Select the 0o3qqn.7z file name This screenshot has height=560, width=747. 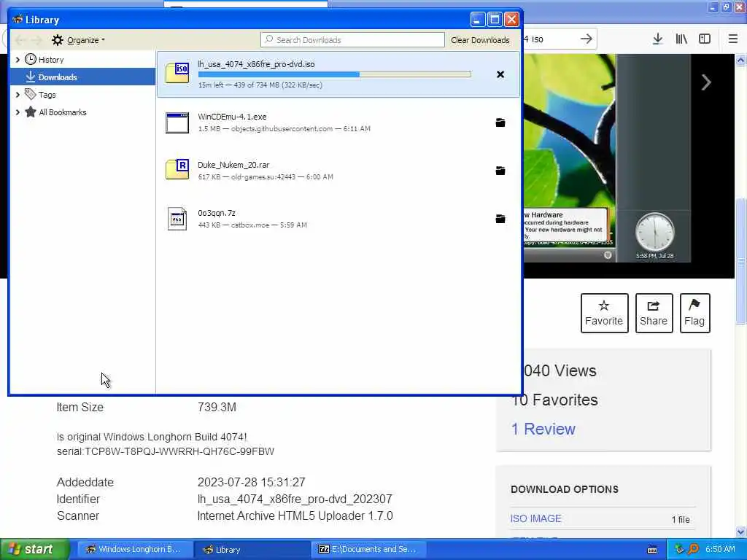(217, 213)
